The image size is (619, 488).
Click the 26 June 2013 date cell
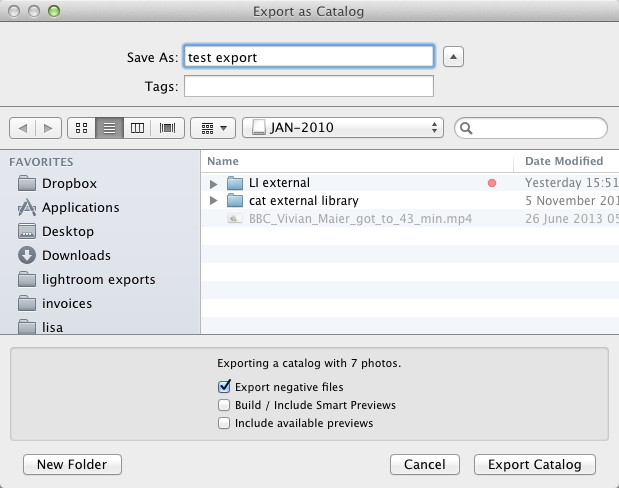pyautogui.click(x=572, y=219)
